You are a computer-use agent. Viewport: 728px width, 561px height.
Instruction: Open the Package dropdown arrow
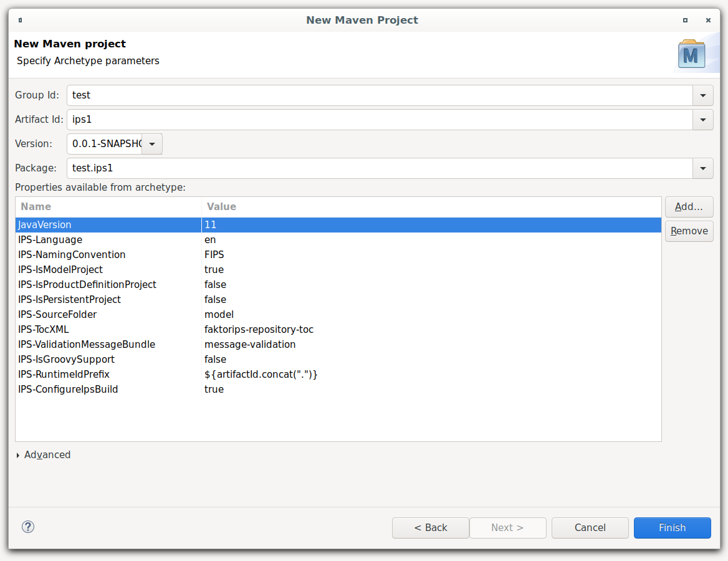702,168
